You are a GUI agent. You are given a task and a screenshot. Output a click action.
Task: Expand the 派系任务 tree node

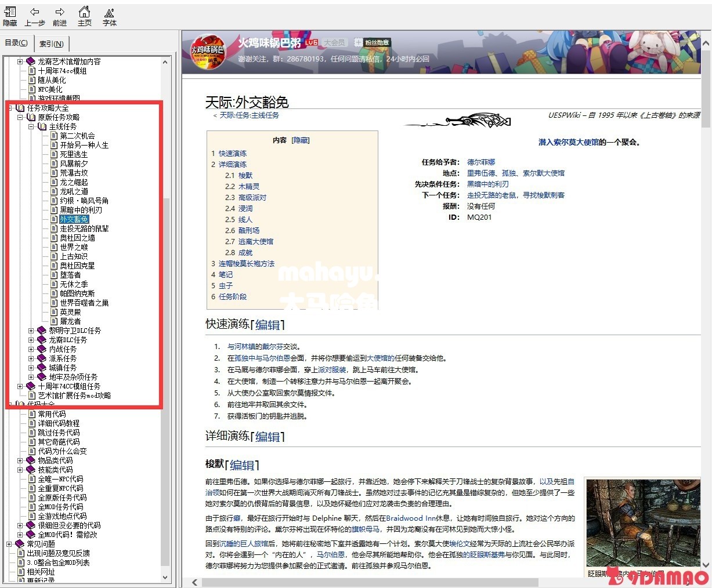(x=31, y=358)
